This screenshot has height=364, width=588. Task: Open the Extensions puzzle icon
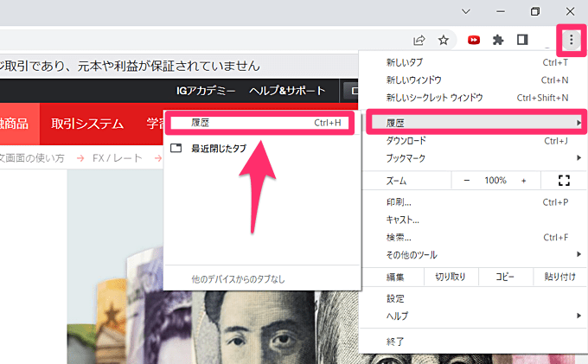click(498, 40)
